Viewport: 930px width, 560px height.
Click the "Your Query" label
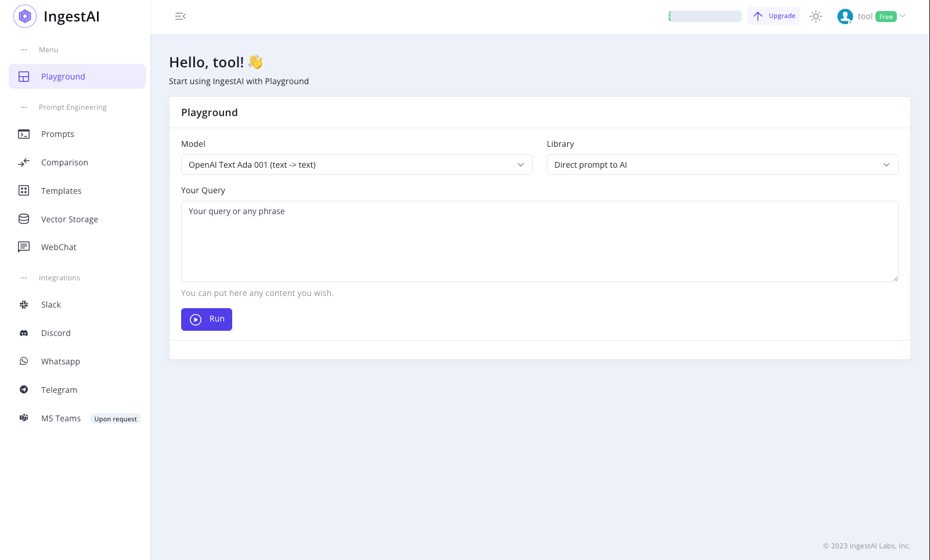203,190
